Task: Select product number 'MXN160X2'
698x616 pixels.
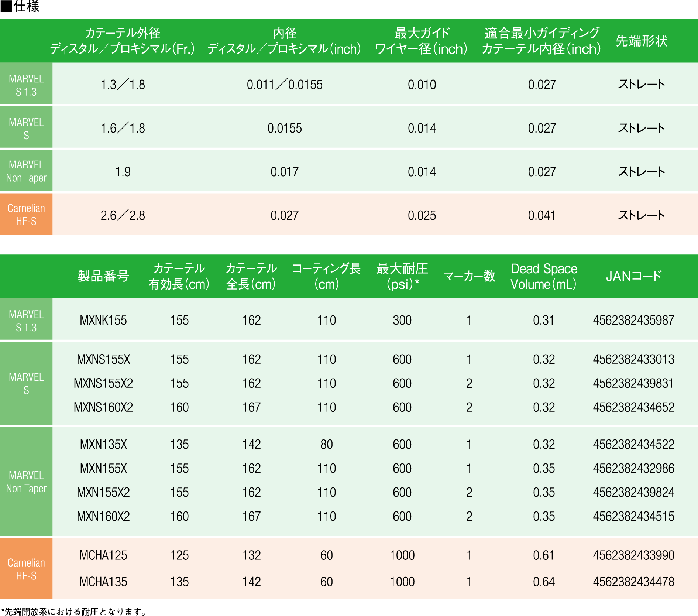Action: [103, 516]
